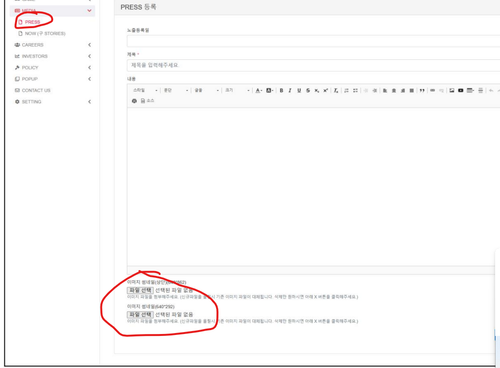The image size is (500, 368).
Task: Choose file for the 640*292 image thumbnail
Action: pyautogui.click(x=140, y=314)
